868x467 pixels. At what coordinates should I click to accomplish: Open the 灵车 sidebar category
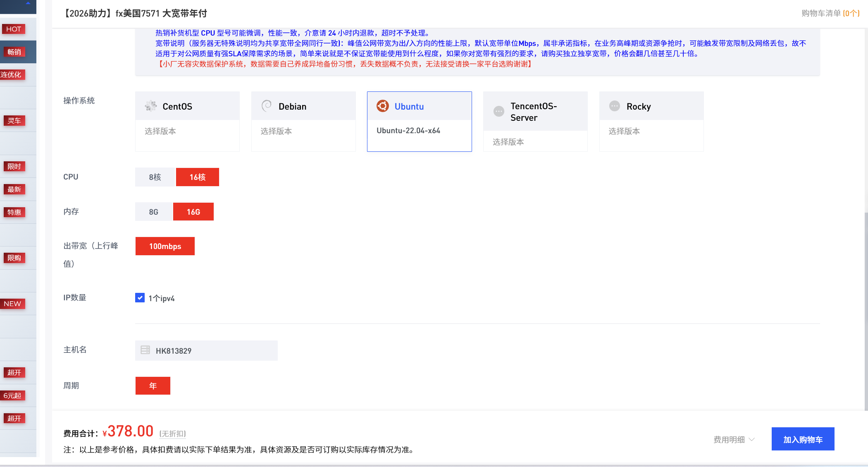tap(14, 121)
